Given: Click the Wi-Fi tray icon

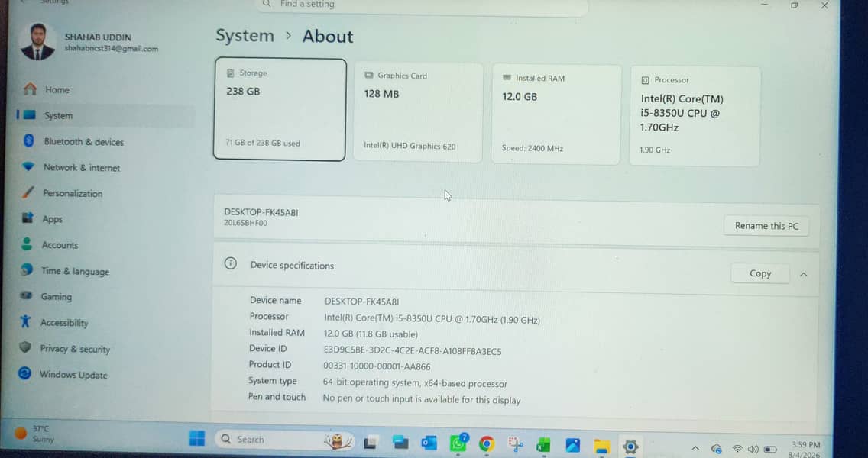Looking at the screenshot, I should (x=737, y=449).
